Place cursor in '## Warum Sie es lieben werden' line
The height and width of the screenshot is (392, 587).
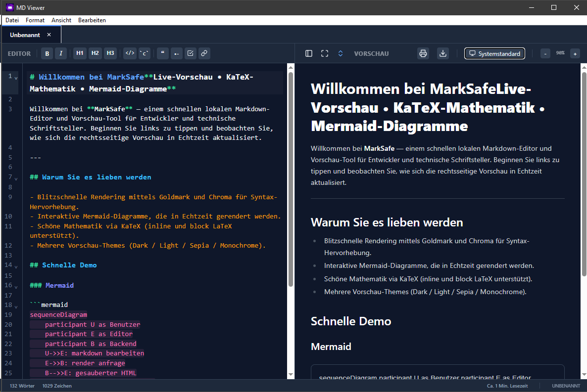[91, 177]
